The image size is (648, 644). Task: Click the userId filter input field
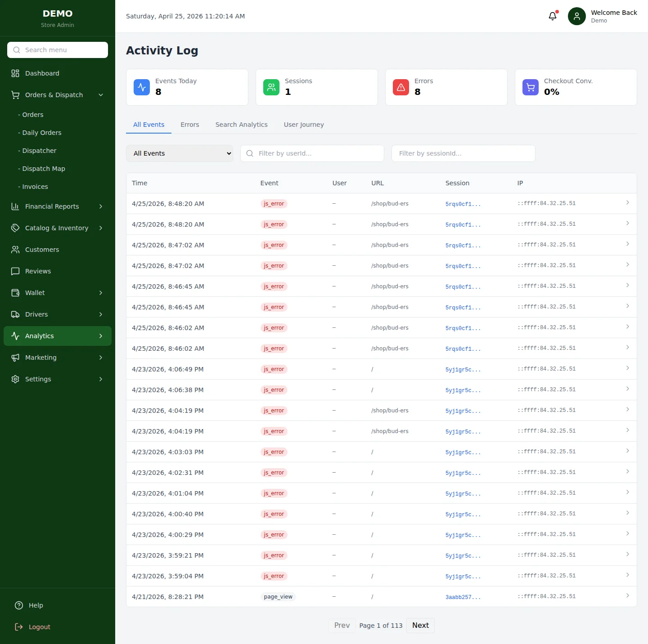(312, 153)
